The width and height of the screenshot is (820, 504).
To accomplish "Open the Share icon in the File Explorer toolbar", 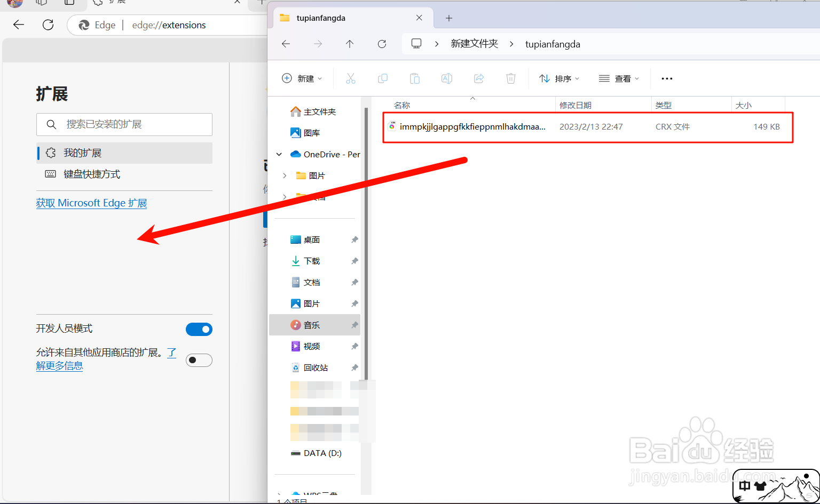I will click(x=479, y=78).
